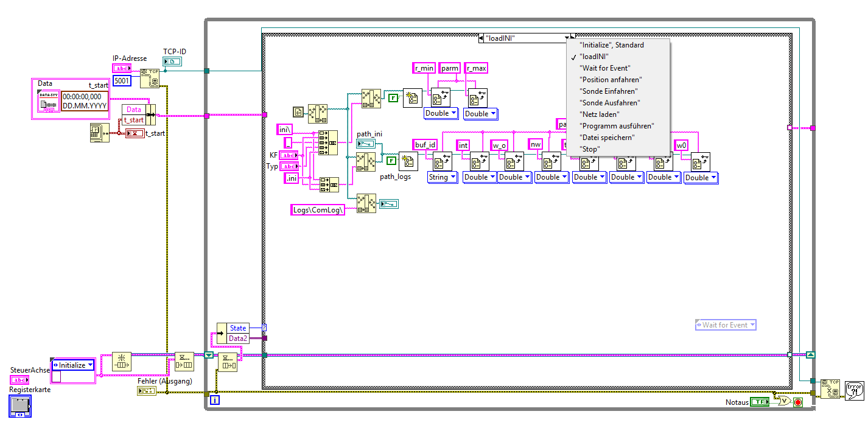Select the "Stop" case entry

tap(590, 149)
